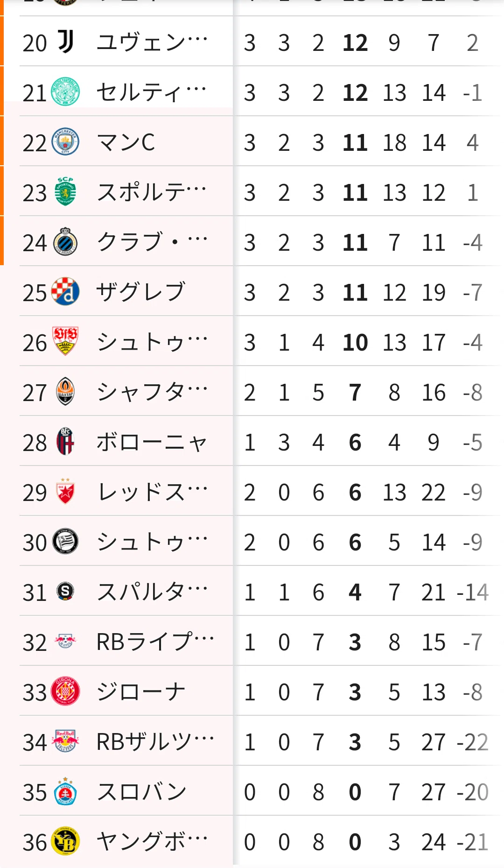Tap the Sparta Praha crest icon
Screen dimensions: 504x868
click(65, 591)
